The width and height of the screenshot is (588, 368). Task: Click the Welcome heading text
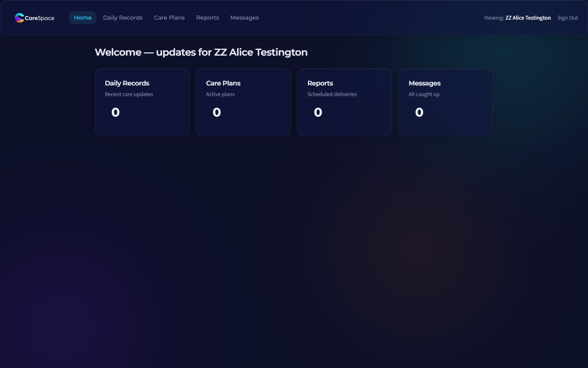coord(201,52)
